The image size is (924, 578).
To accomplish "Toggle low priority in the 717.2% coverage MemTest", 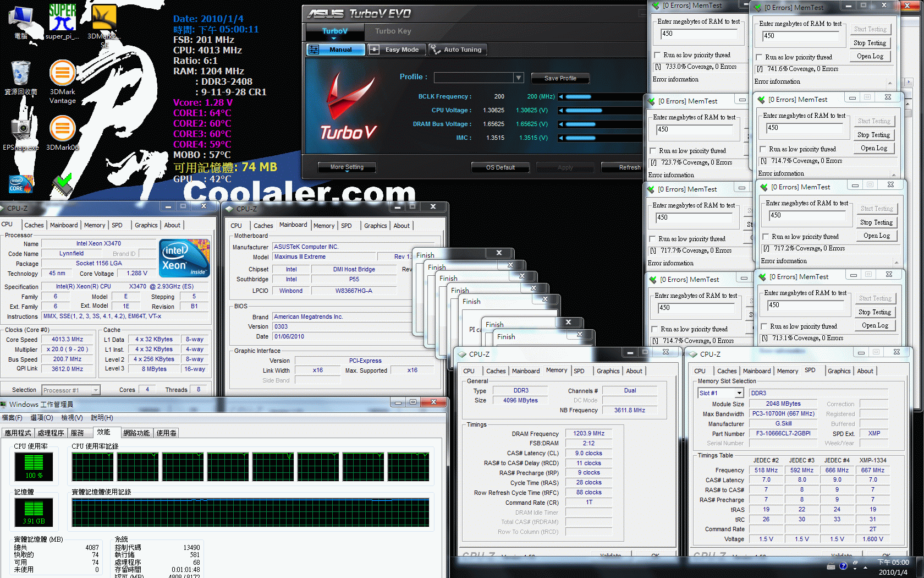I will tap(766, 237).
